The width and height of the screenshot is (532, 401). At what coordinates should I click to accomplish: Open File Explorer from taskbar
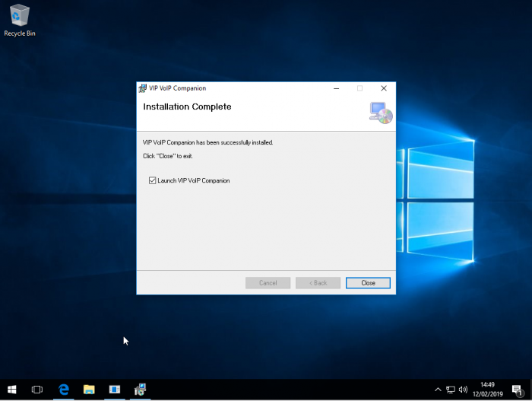(89, 390)
